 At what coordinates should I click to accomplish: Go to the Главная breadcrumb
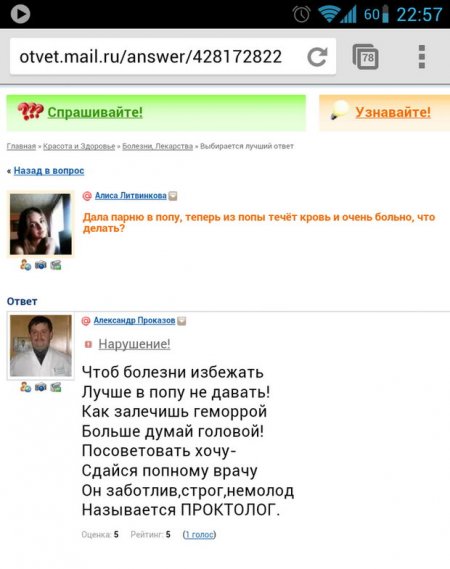[x=21, y=146]
